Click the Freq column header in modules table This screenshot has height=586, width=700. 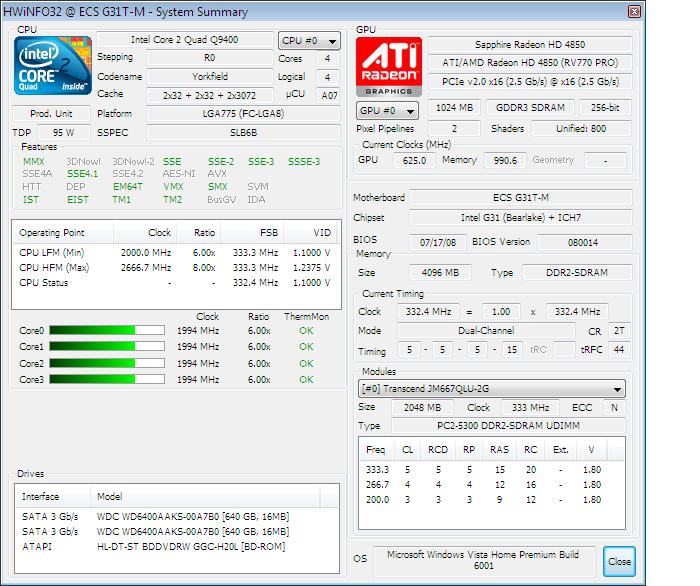click(378, 450)
